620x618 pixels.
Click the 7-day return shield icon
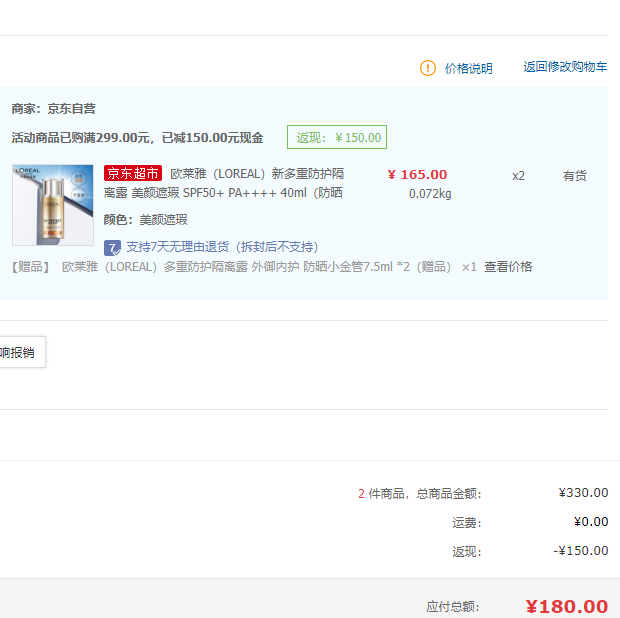click(112, 248)
